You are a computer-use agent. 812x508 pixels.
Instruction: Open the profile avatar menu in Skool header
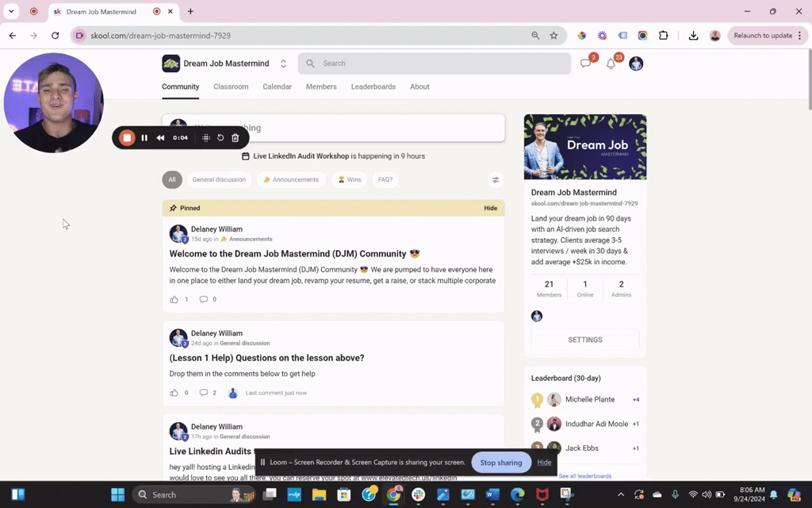(636, 63)
